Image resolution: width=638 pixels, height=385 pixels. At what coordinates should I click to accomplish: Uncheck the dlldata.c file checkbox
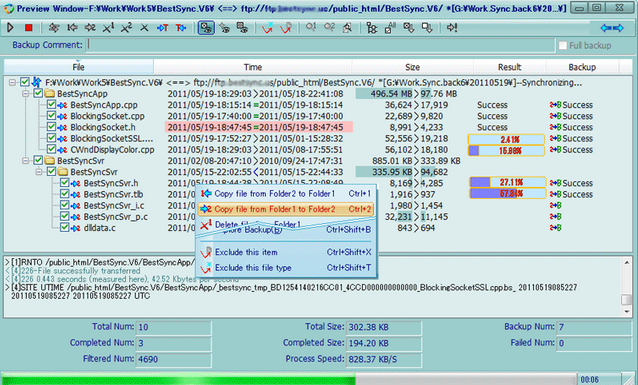coord(65,228)
